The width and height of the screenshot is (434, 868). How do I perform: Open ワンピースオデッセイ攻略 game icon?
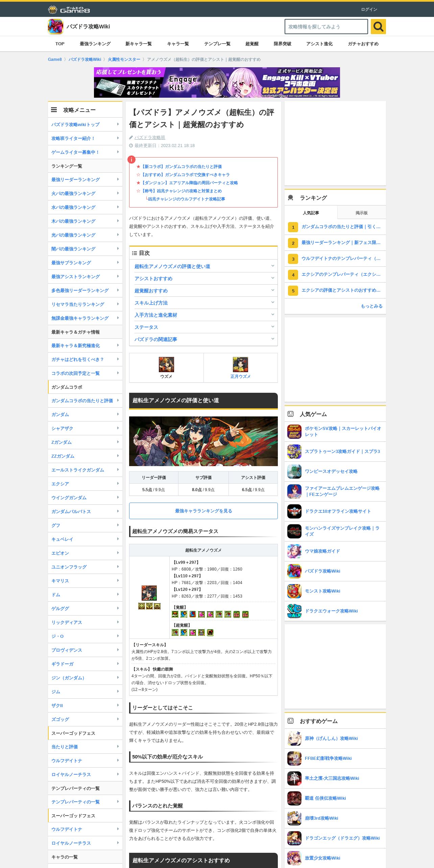(x=294, y=472)
